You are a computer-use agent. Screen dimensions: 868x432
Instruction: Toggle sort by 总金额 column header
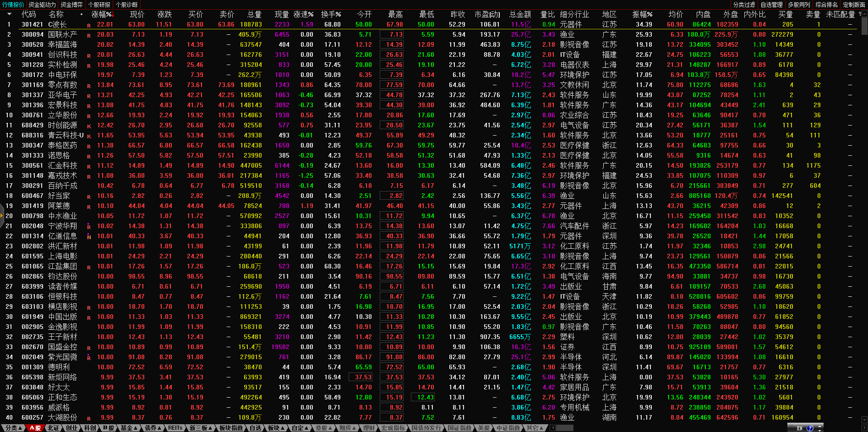tap(520, 14)
